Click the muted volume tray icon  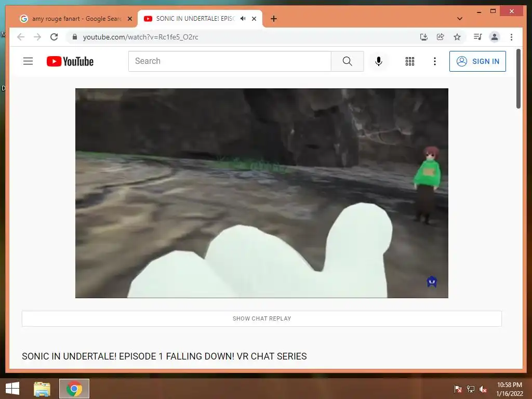point(483,389)
